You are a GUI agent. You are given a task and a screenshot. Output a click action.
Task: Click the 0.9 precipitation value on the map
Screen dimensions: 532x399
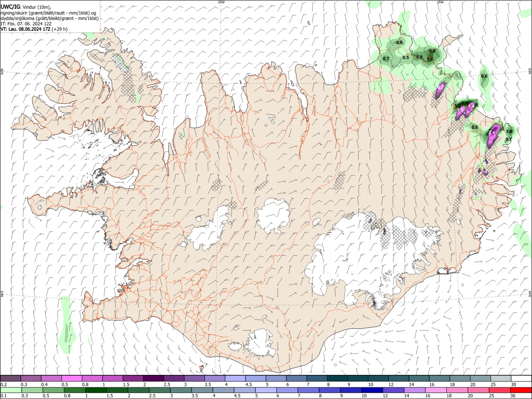tap(432, 51)
